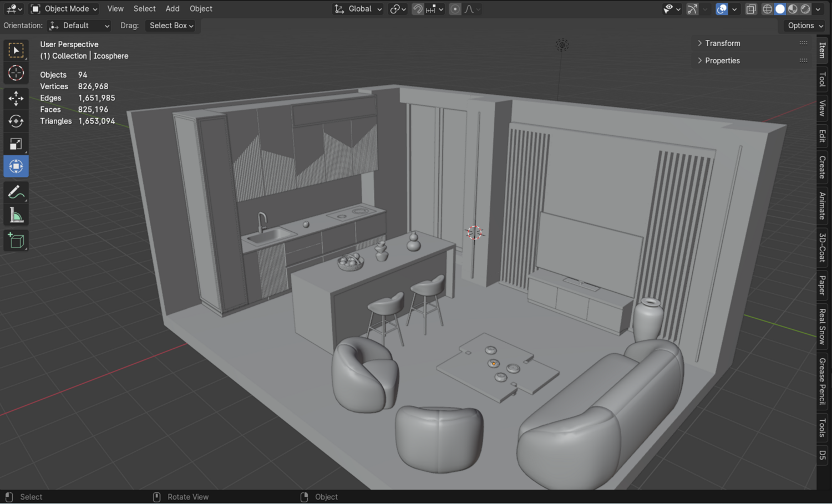The image size is (832, 504).
Task: Switch to solid viewport shading
Action: pos(780,9)
